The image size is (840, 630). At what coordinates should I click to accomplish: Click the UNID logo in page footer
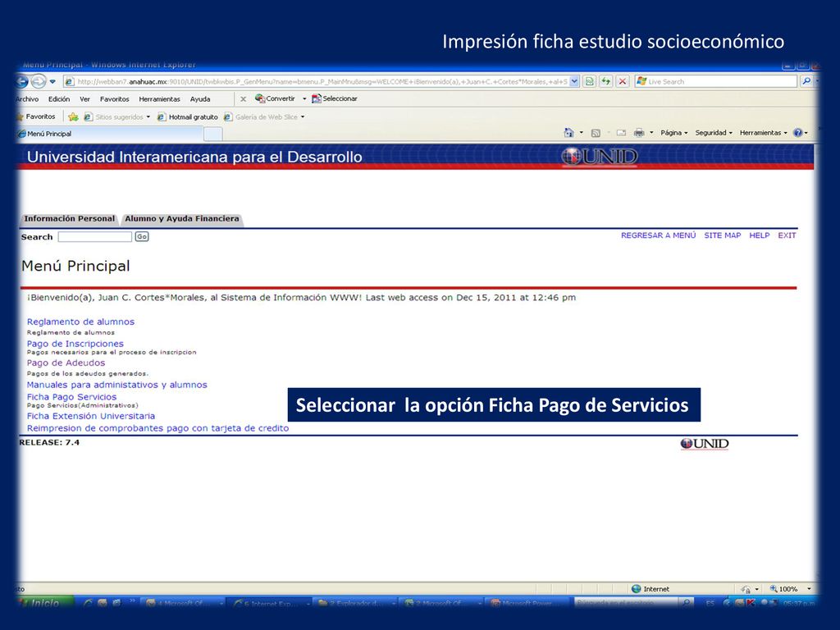coord(705,444)
